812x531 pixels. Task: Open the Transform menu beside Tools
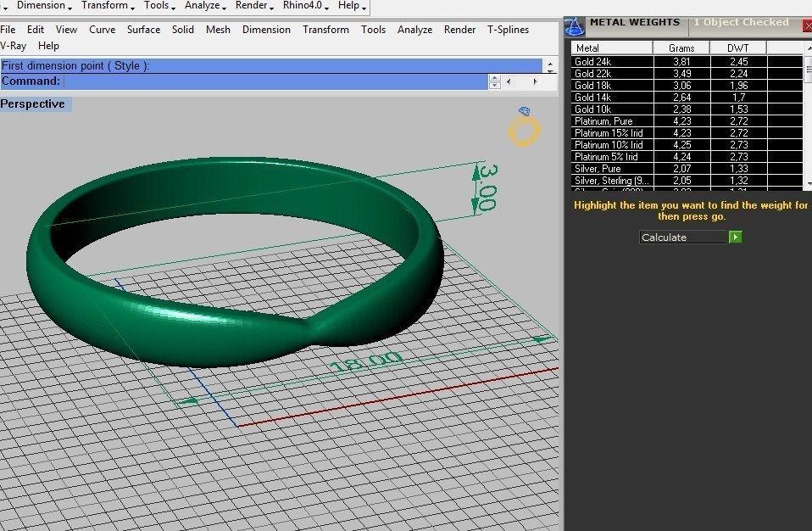(325, 30)
